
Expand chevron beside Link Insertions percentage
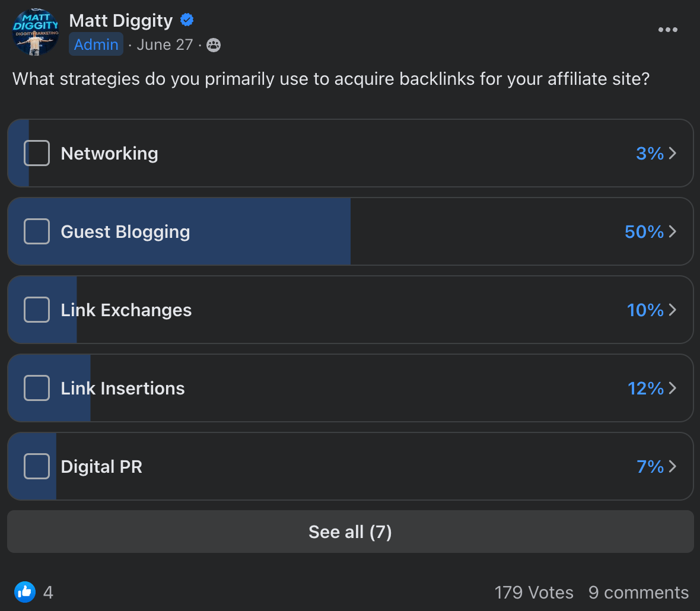point(673,388)
